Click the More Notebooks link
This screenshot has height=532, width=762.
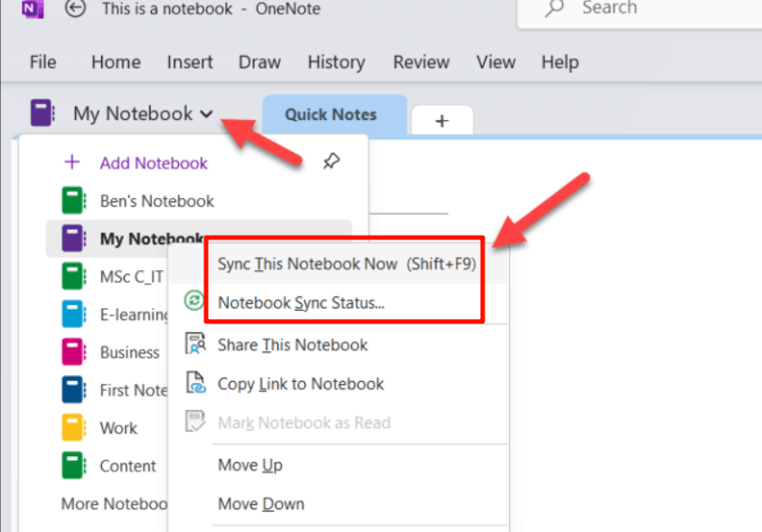114,504
